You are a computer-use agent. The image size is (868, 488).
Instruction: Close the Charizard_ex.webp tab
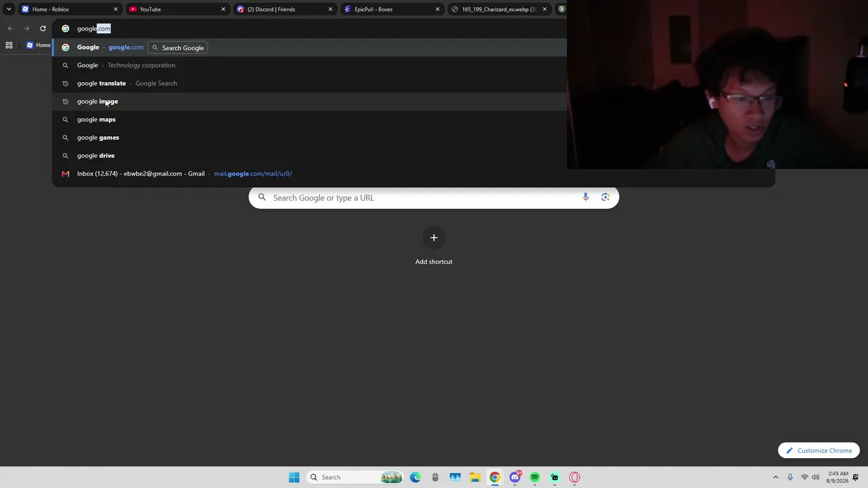[x=545, y=9]
